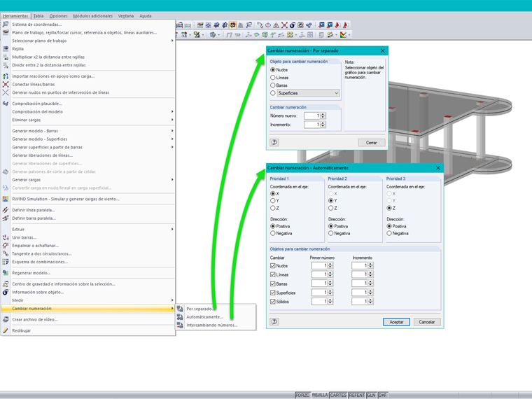532x399 pixels.
Task: Click the mirror triangle toolbar icon
Action: [276, 25]
